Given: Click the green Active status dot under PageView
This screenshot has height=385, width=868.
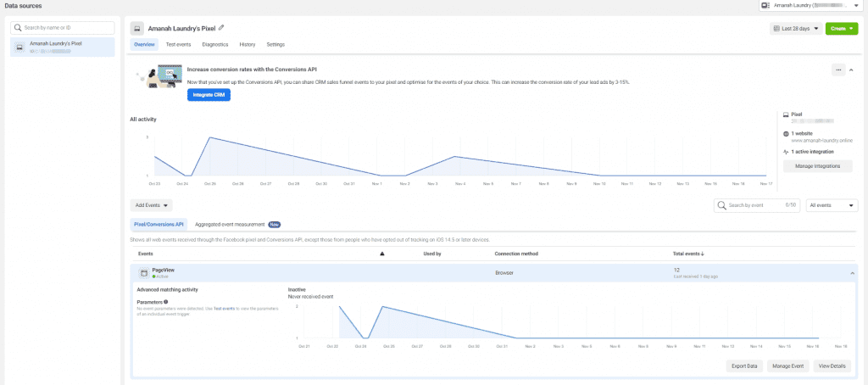Looking at the screenshot, I should pyautogui.click(x=154, y=276).
